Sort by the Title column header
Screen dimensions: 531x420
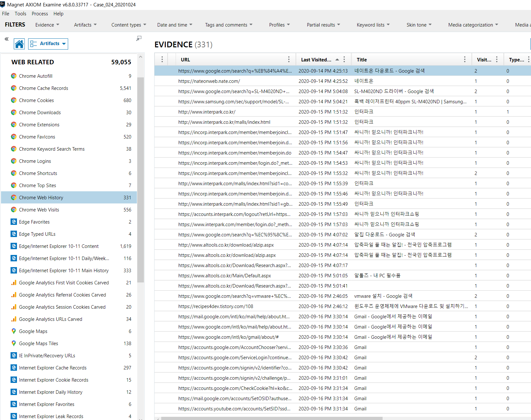(x=362, y=60)
